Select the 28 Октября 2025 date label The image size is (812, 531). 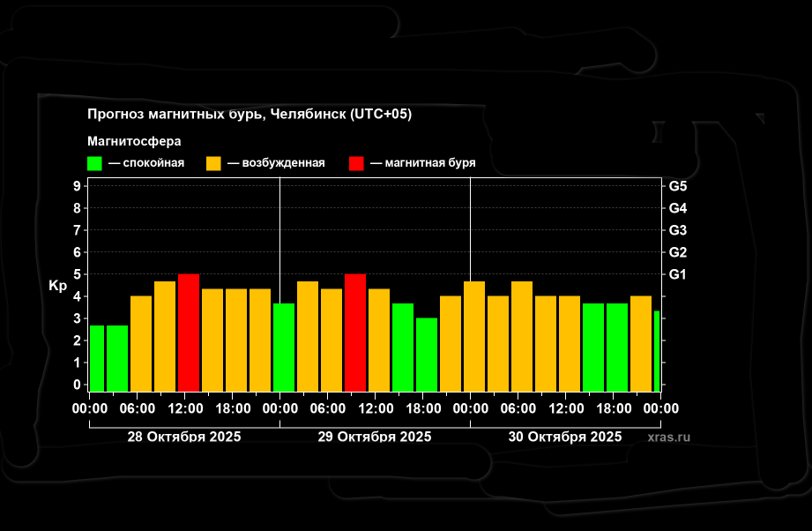coord(183,437)
